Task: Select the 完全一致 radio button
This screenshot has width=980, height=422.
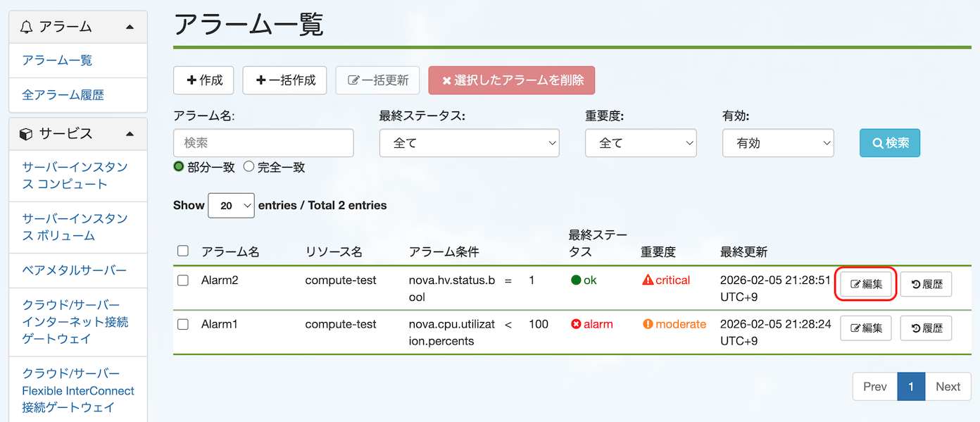Action: (248, 167)
